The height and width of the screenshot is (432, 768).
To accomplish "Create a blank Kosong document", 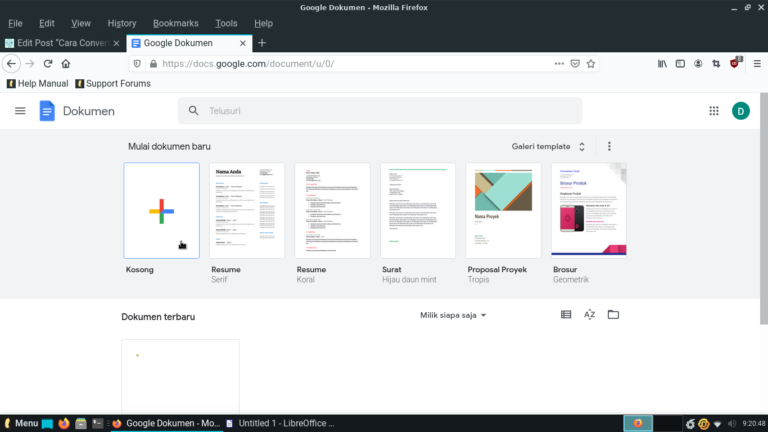I will pyautogui.click(x=162, y=211).
